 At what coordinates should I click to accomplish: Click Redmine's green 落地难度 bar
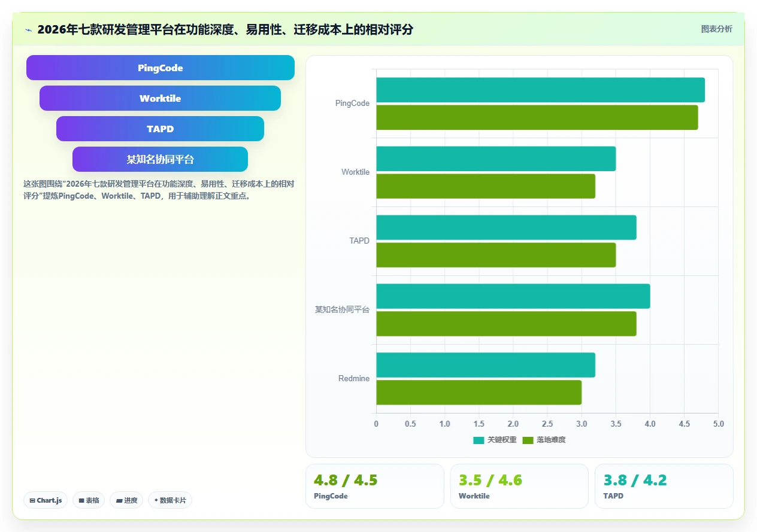(x=479, y=393)
